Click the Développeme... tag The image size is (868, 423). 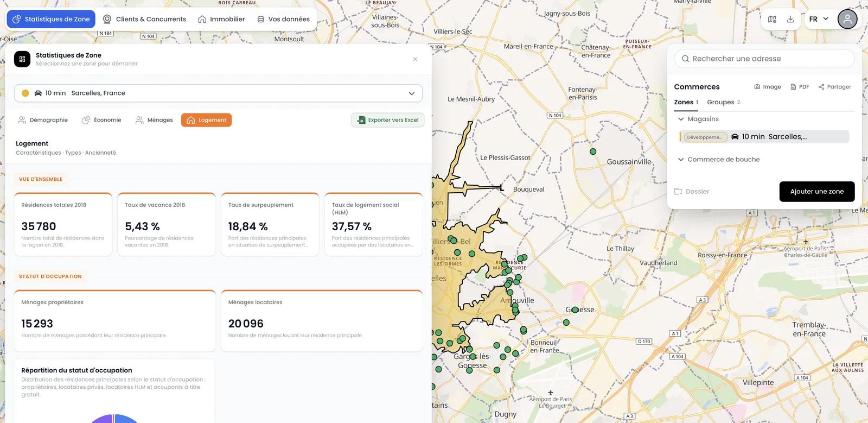[704, 137]
